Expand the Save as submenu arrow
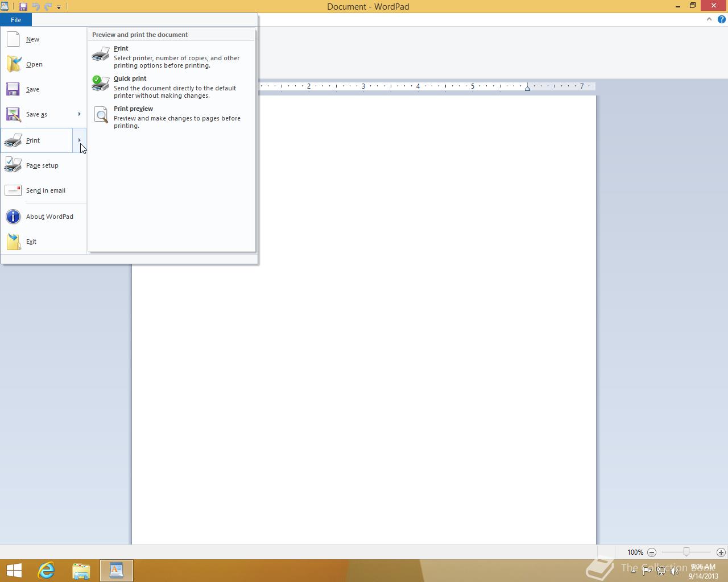 coord(79,114)
